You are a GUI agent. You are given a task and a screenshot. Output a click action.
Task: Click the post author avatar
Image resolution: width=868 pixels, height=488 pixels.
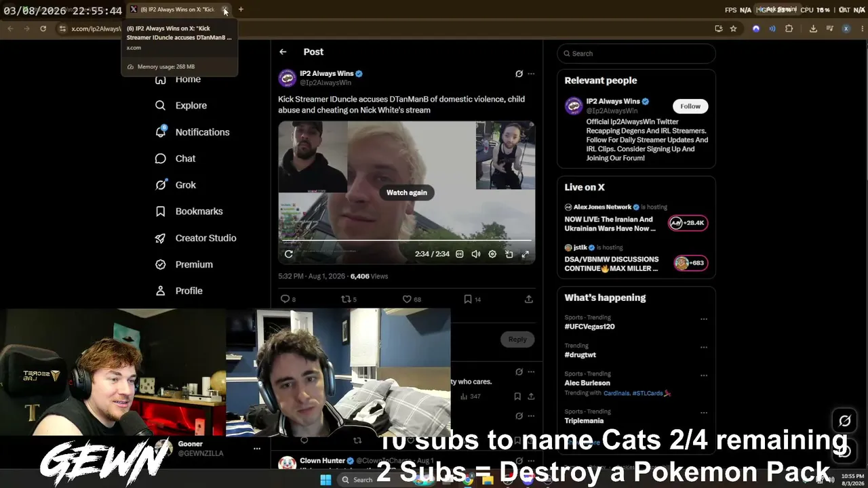pyautogui.click(x=287, y=78)
